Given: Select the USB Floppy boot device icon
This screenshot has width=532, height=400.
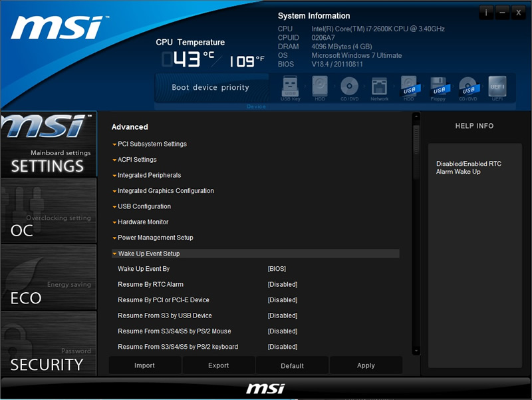Looking at the screenshot, I should click(439, 88).
